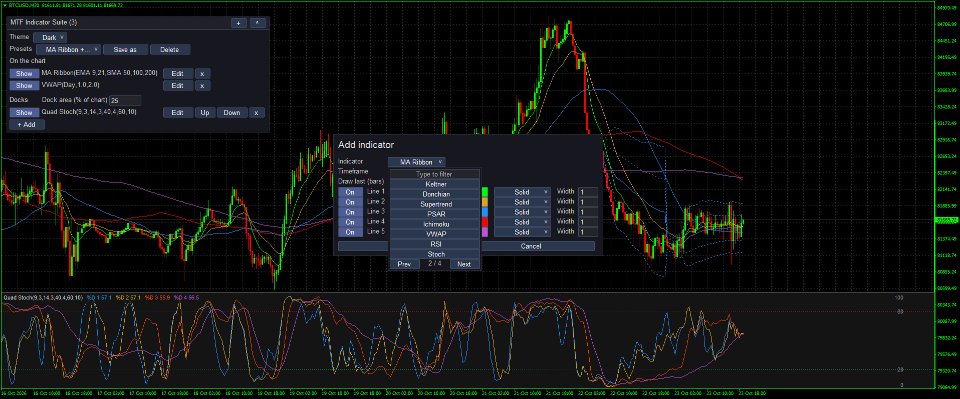Open the Indicator dropdown showing MA Ribbon

tap(417, 162)
